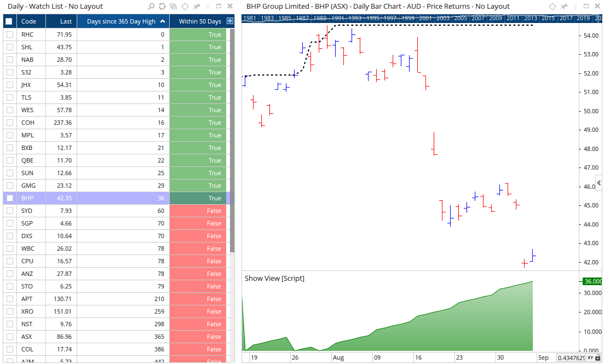Screen dimensions: 604x364
Task: Check the box for WBC row
Action: click(x=10, y=249)
